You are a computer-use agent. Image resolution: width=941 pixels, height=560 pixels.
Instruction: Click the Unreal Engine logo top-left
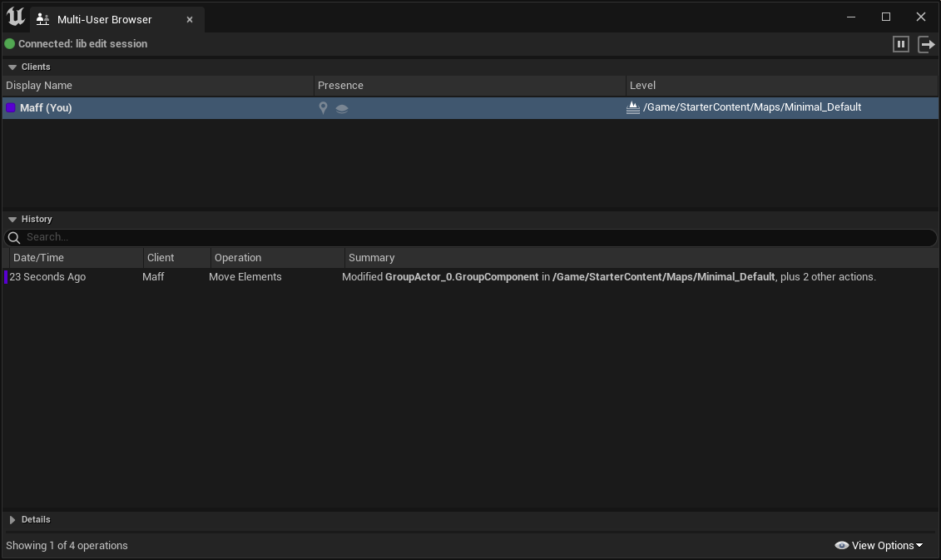tap(14, 15)
